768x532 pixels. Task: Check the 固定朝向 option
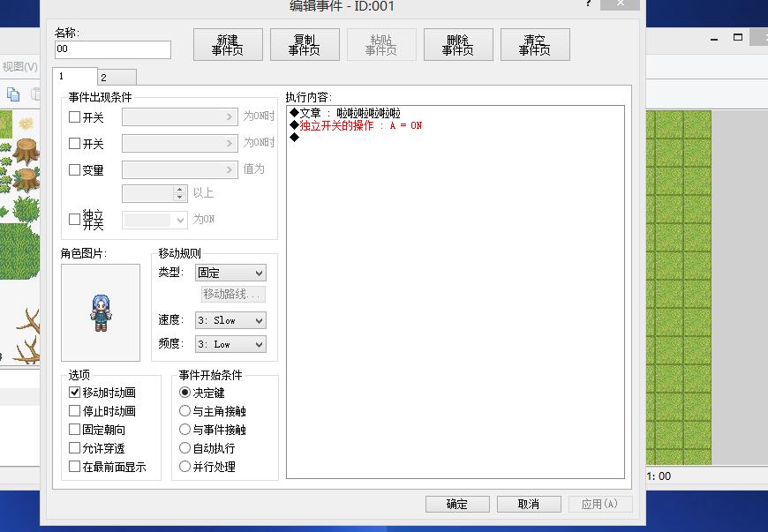point(74,430)
